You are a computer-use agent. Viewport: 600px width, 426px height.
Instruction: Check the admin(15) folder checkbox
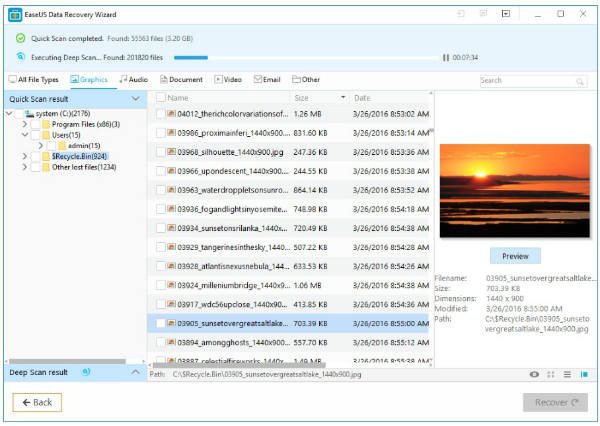tap(51, 145)
